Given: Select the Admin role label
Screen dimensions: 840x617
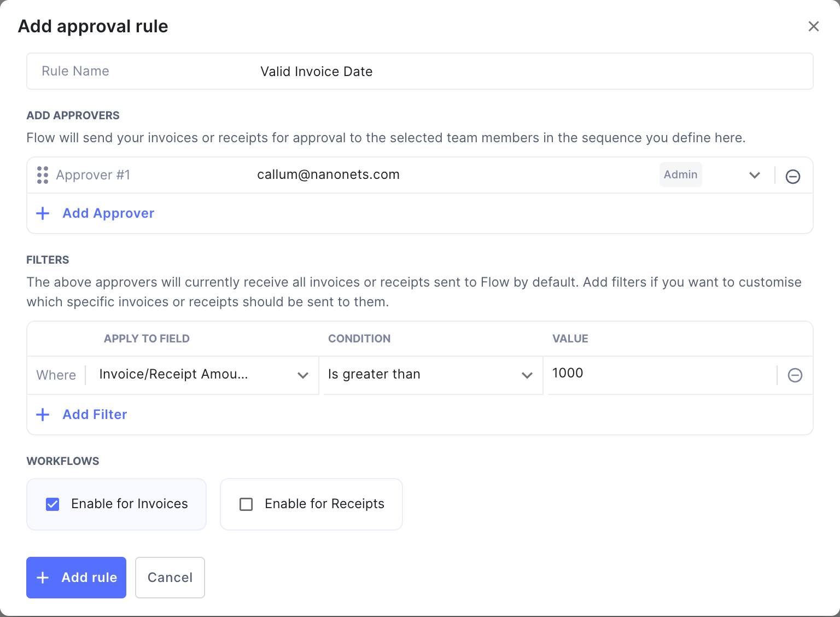Looking at the screenshot, I should (680, 174).
